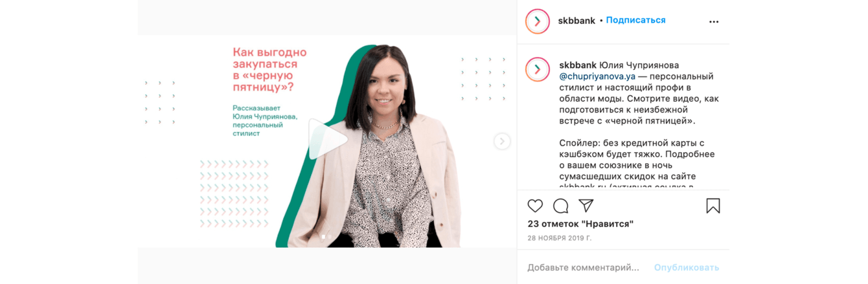Save the post with the bookmark icon
Image resolution: width=868 pixels, height=284 pixels.
(713, 206)
